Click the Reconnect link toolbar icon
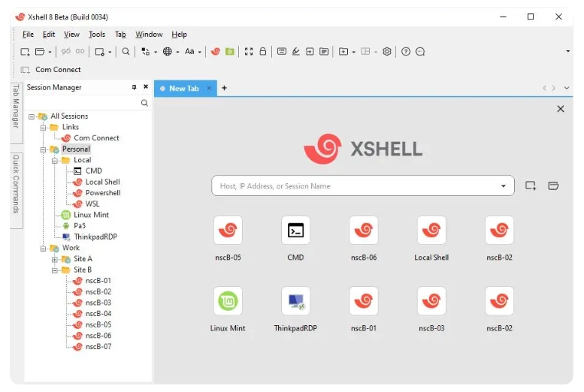Screen dimensions: 584x392 80,51
